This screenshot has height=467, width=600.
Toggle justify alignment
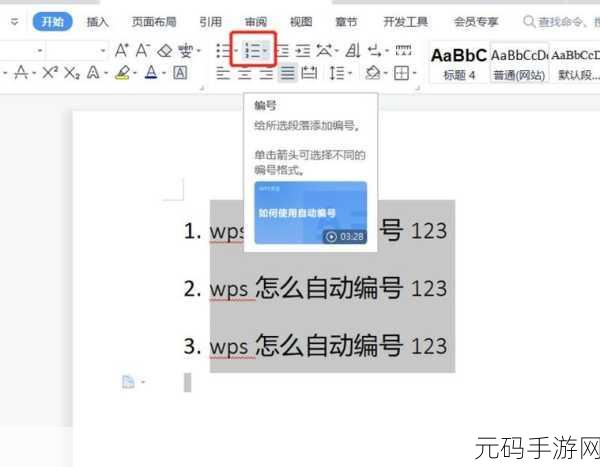click(x=287, y=72)
